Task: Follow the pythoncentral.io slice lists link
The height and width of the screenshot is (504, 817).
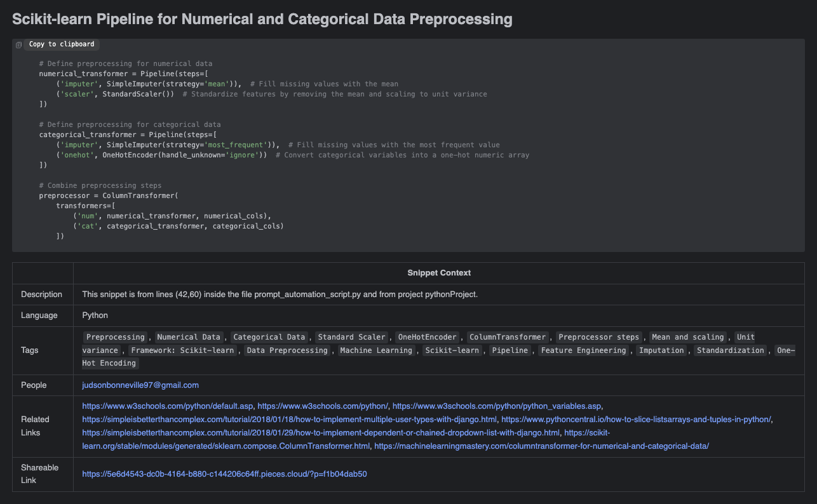Action: (637, 419)
